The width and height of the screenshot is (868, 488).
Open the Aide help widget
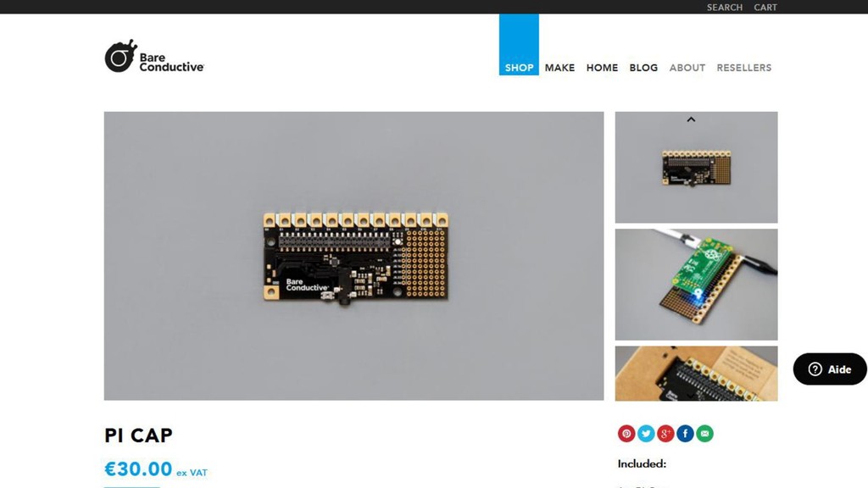click(830, 369)
